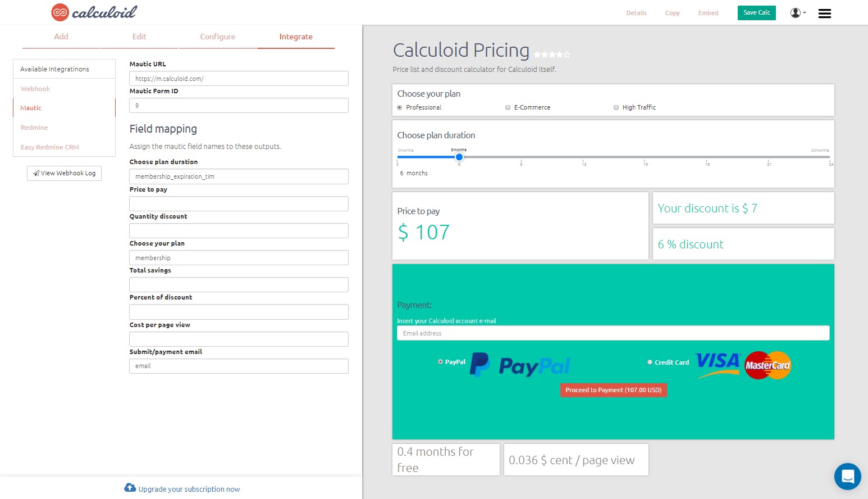Click the Total savings mapping field

pyautogui.click(x=239, y=285)
